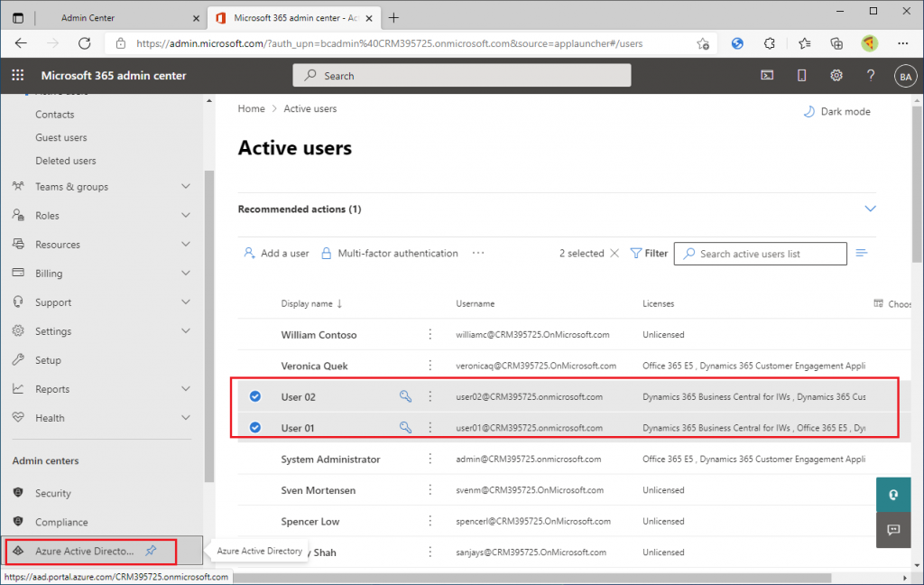924x585 pixels.
Task: Sort by Display name column header
Action: point(311,303)
